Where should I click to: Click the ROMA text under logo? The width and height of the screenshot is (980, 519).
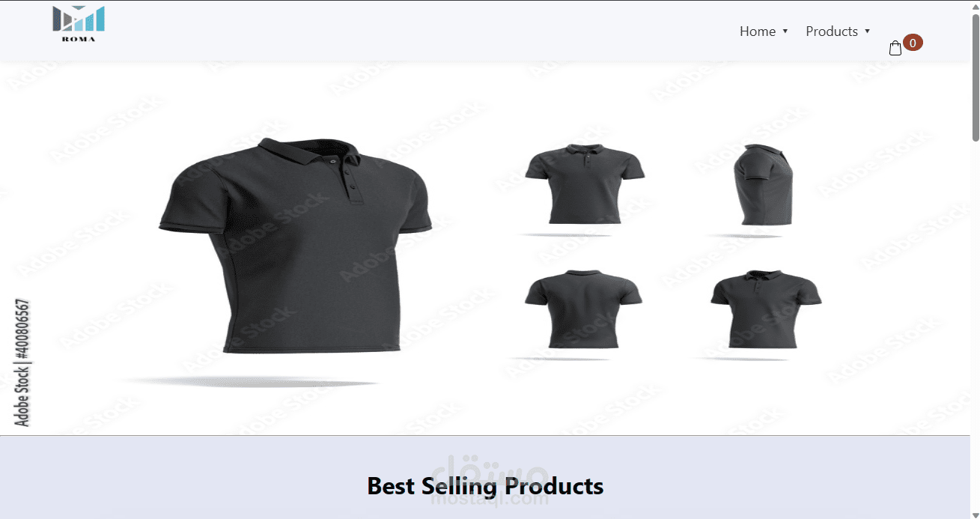[x=79, y=39]
